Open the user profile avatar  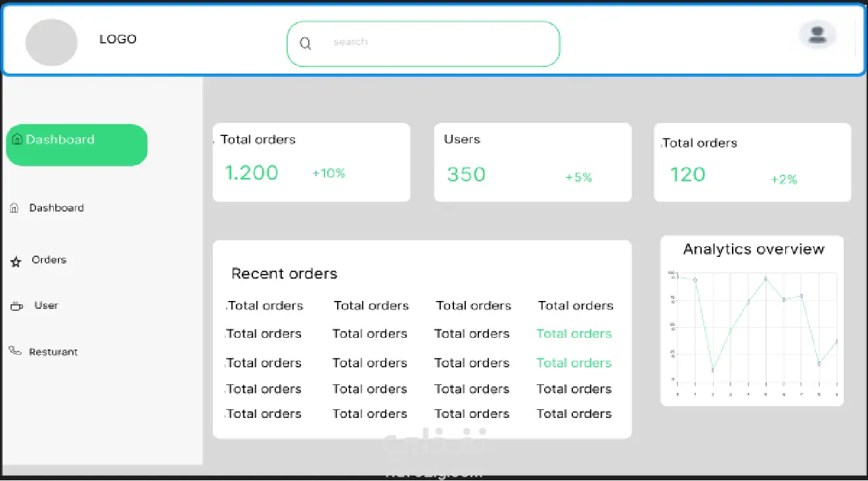[817, 34]
